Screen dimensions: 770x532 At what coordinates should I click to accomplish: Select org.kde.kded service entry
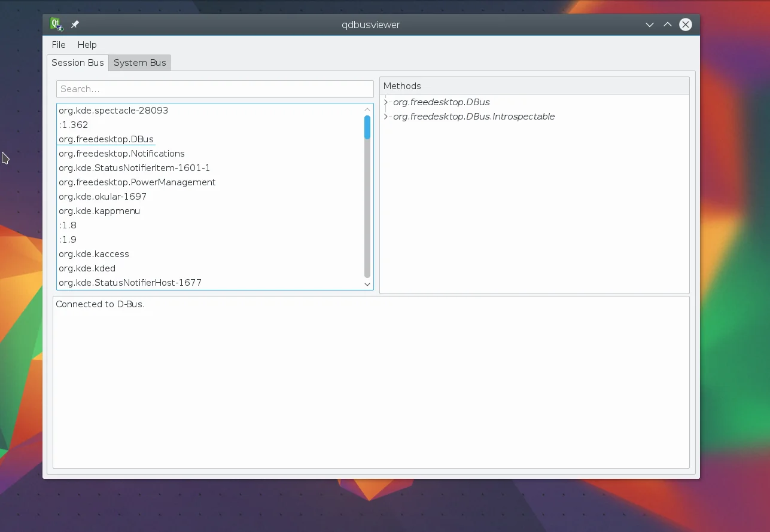[87, 268]
